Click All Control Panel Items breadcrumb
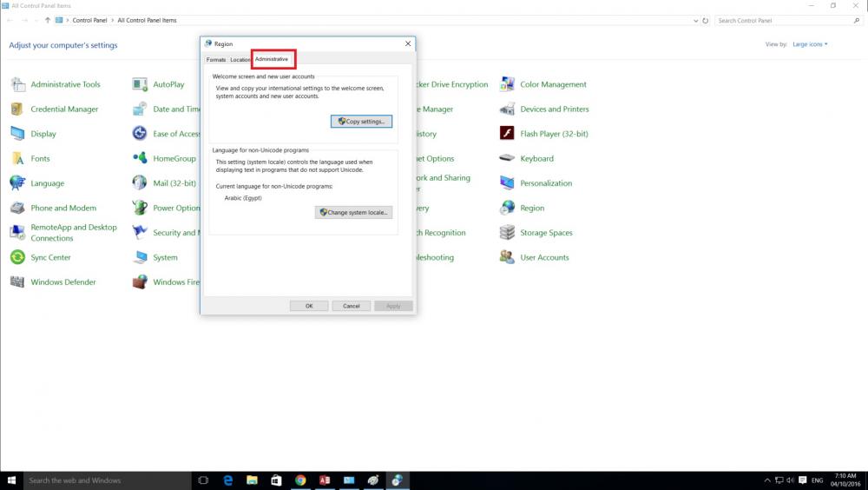 pyautogui.click(x=148, y=21)
